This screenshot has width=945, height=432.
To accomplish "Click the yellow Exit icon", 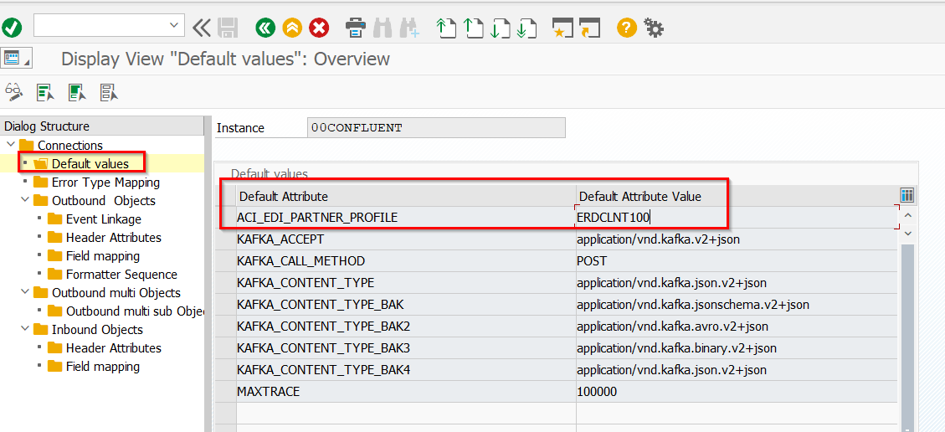I will point(292,27).
